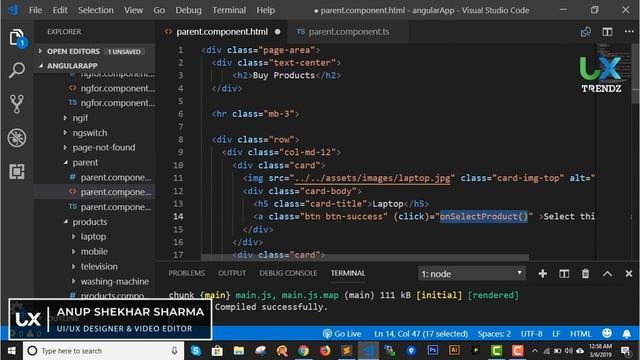Click the Ln 14, Col 47 status entry

pyautogui.click(x=421, y=334)
